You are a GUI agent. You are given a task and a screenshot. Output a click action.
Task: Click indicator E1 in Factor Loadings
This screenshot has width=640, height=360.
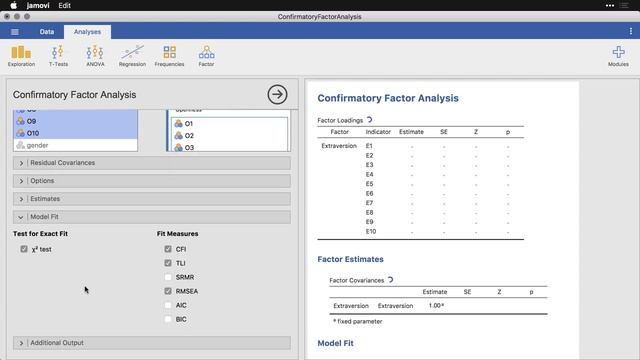tap(369, 146)
